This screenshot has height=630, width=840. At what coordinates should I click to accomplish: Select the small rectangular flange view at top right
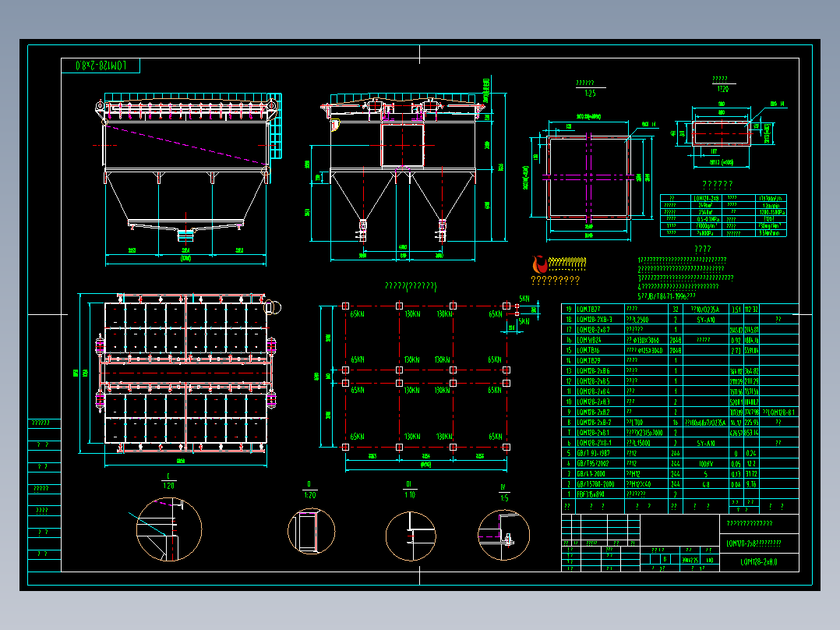721,133
